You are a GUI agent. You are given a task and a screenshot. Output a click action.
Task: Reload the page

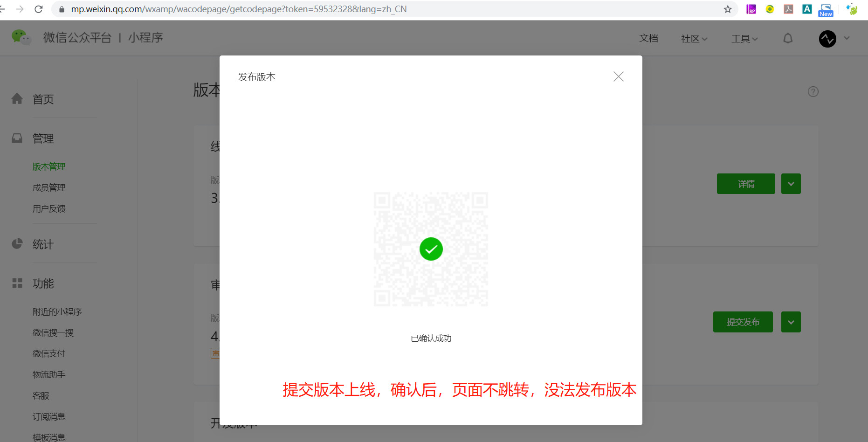click(x=39, y=9)
